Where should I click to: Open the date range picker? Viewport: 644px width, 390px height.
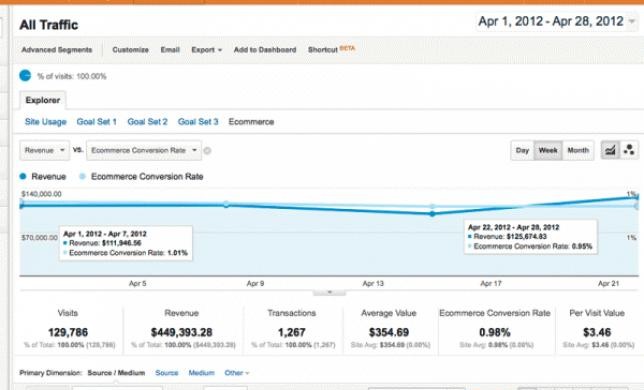(557, 21)
